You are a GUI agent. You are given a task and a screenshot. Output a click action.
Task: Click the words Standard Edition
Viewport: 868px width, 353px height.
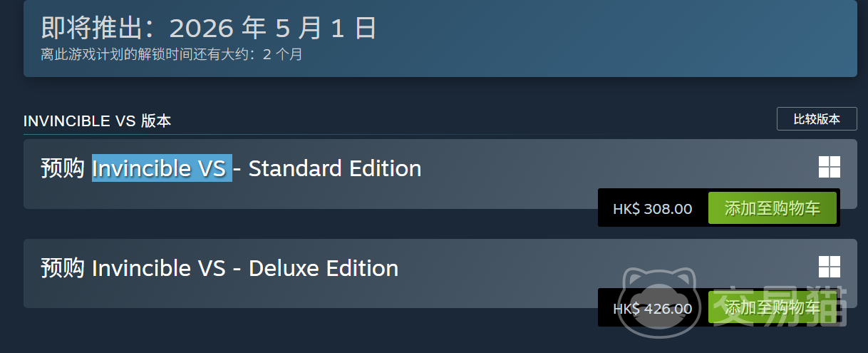(335, 169)
